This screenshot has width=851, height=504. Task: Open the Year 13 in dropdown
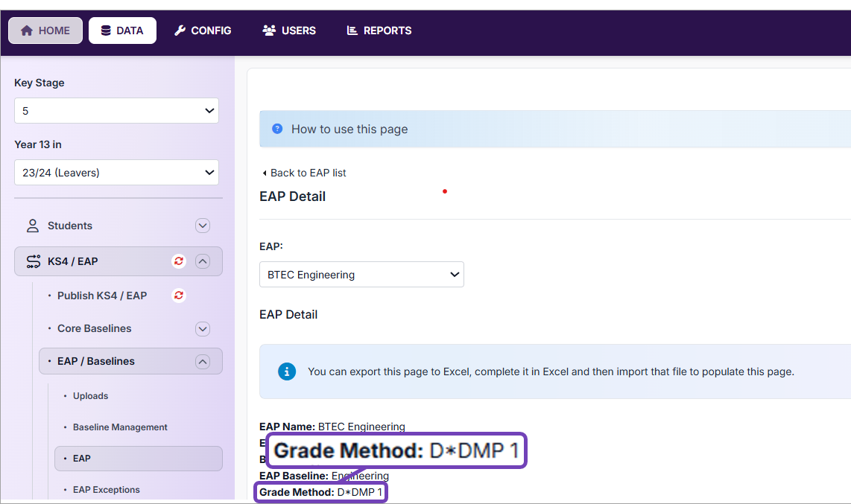point(116,173)
